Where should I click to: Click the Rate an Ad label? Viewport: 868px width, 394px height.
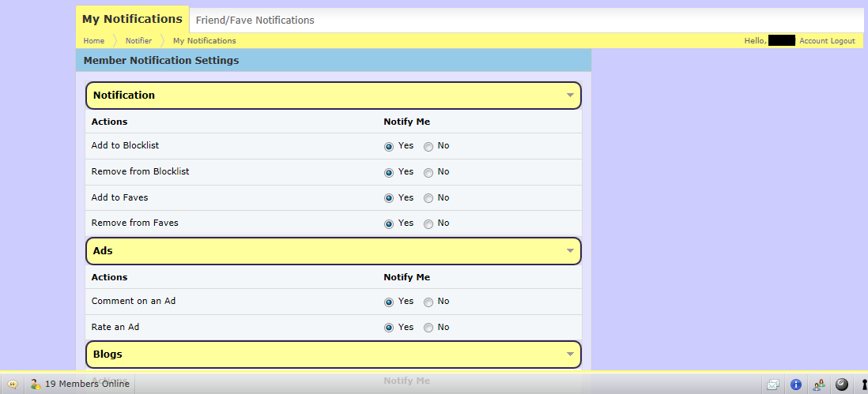tap(115, 327)
